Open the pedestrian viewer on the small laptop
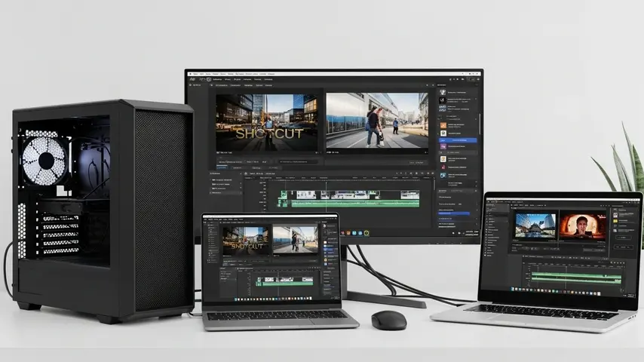The width and height of the screenshot is (644, 362). click(295, 239)
